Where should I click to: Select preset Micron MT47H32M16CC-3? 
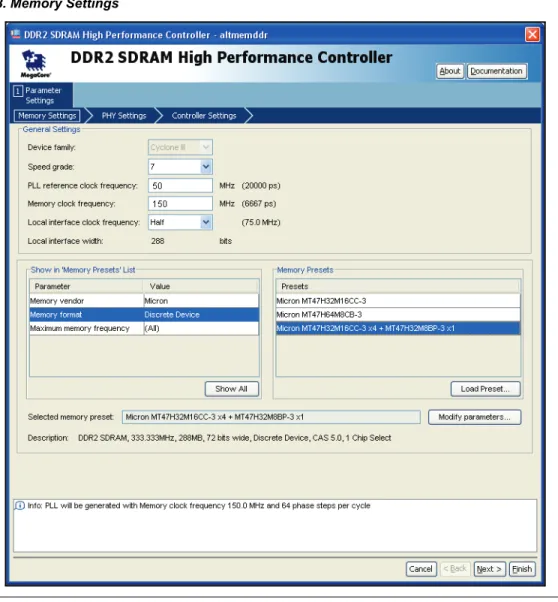coord(398,301)
